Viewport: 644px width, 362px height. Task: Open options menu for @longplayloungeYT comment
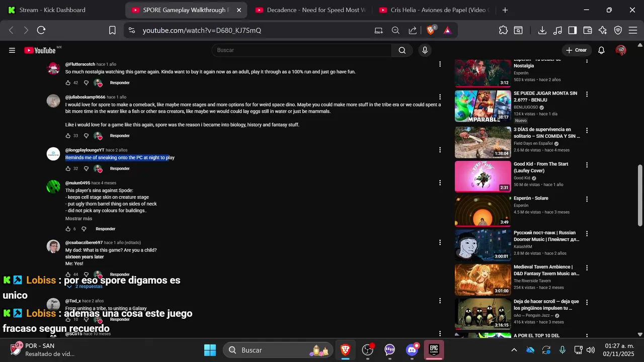tap(440, 150)
